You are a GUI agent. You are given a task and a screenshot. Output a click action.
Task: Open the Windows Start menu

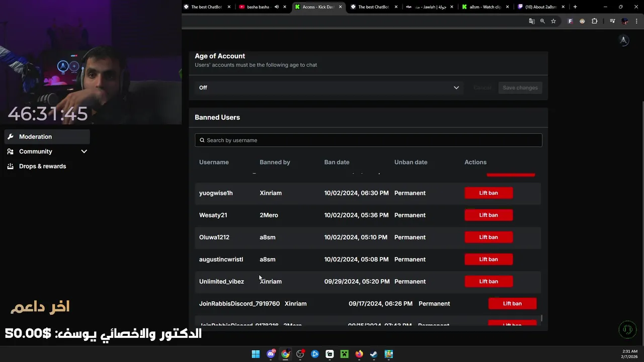tap(256, 354)
